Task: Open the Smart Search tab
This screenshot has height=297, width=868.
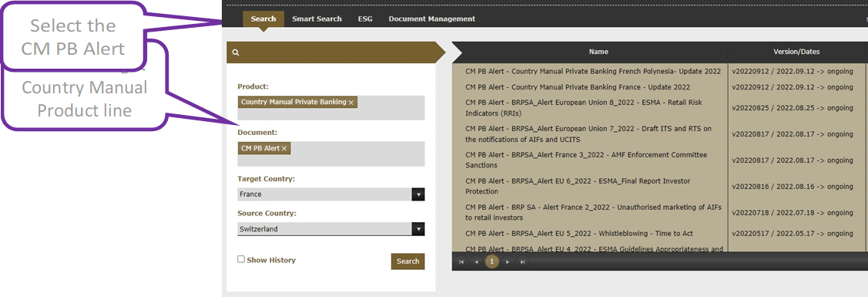Action: click(x=317, y=19)
